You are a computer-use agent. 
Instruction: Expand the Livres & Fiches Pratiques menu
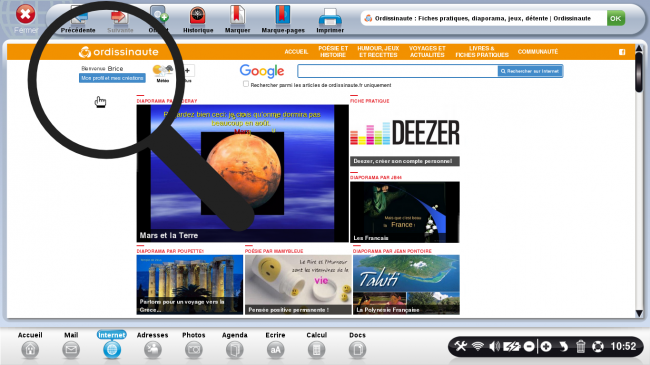pyautogui.click(x=482, y=52)
